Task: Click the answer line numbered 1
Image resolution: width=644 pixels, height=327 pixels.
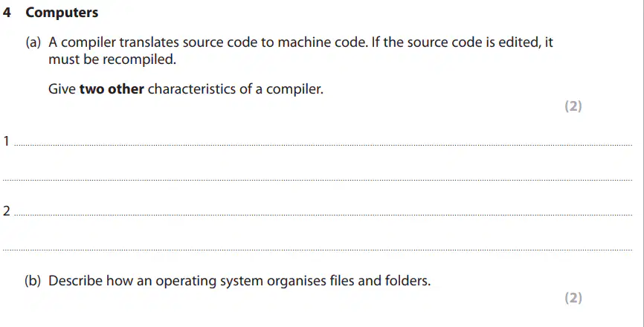Action: pyautogui.click(x=323, y=145)
